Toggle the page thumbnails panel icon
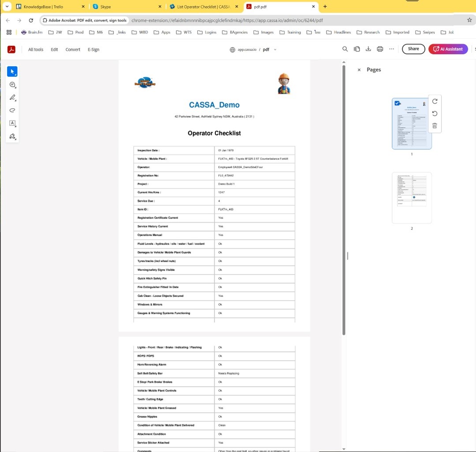This screenshot has width=476, height=452. pos(357,49)
